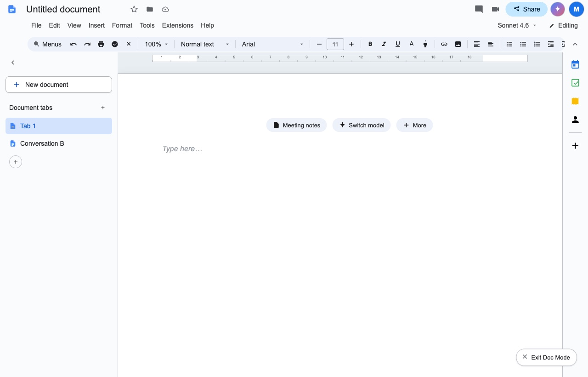Search the Menus box
This screenshot has width=588, height=377.
[x=47, y=44]
